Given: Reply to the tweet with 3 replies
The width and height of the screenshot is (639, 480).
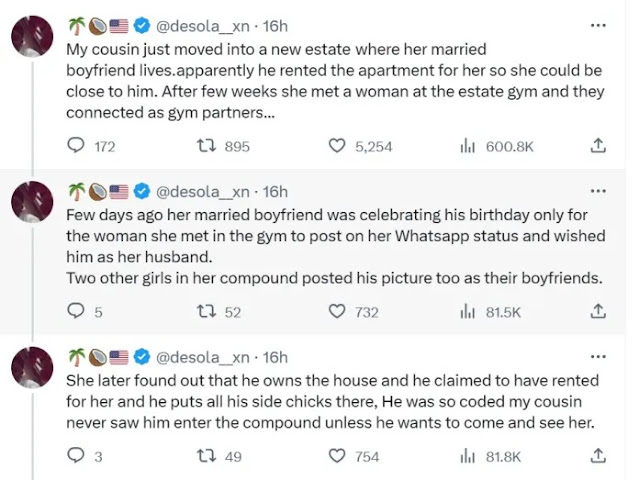Looking at the screenshot, I should (76, 456).
